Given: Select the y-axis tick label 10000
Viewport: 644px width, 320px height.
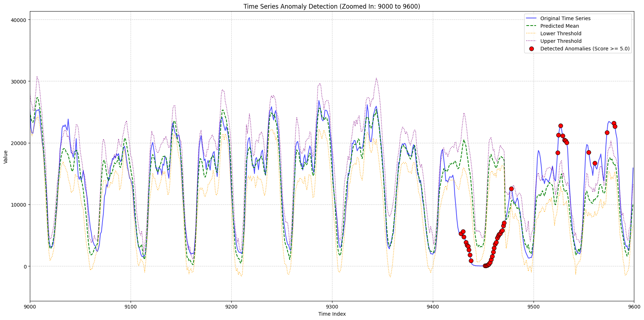Looking at the screenshot, I should tap(19, 205).
